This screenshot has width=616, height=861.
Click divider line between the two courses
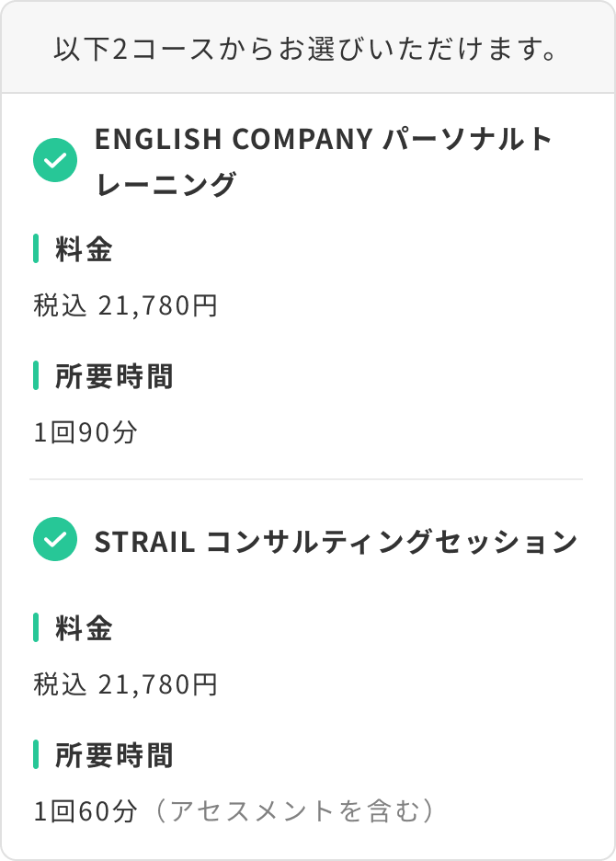click(x=306, y=479)
